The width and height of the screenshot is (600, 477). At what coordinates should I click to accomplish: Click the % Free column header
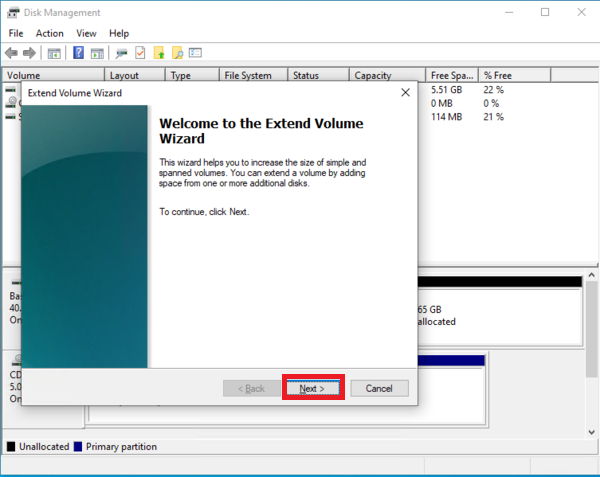click(x=500, y=75)
